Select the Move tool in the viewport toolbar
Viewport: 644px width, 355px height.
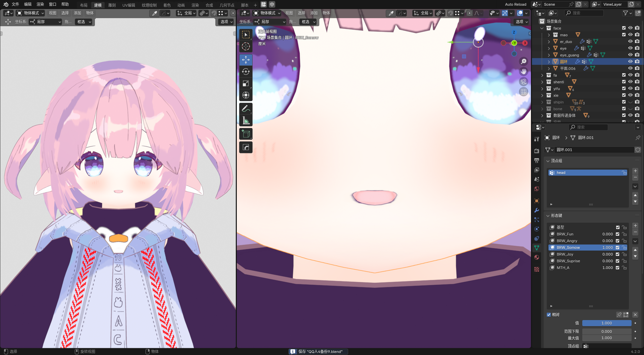pos(246,60)
